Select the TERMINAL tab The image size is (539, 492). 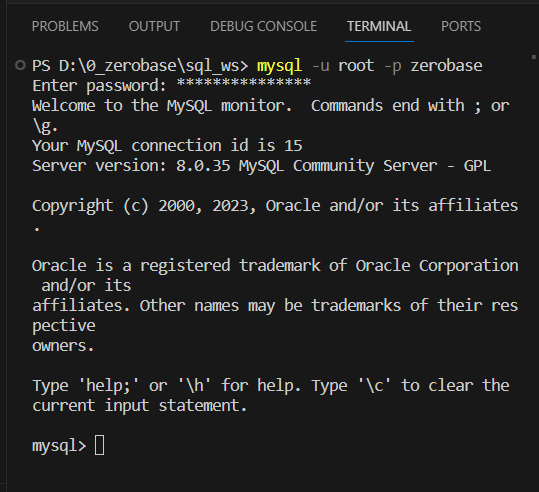pos(379,26)
